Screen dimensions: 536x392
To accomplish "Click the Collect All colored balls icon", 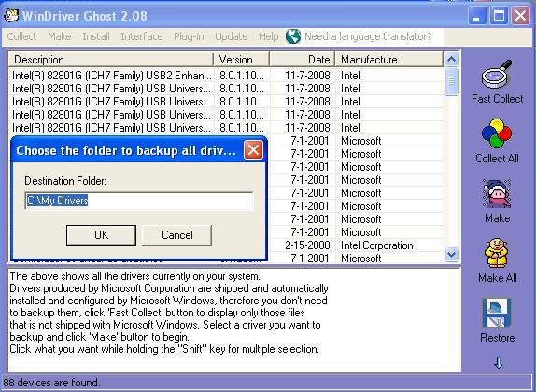I will 497,133.
